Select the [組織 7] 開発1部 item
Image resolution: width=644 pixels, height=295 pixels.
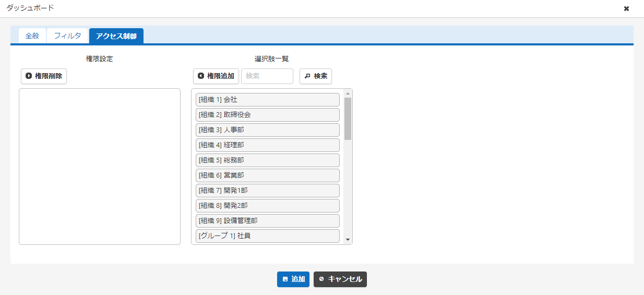[x=268, y=190]
